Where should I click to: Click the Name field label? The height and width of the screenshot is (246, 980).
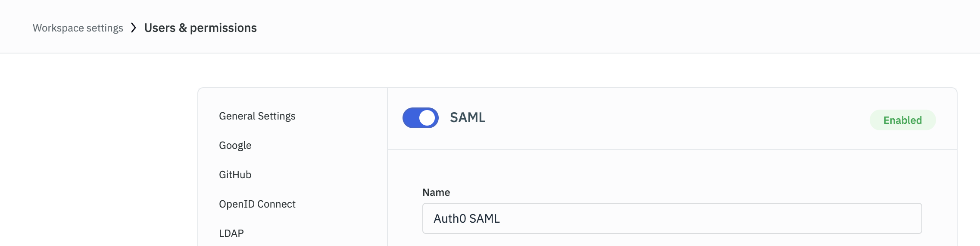pyautogui.click(x=436, y=192)
